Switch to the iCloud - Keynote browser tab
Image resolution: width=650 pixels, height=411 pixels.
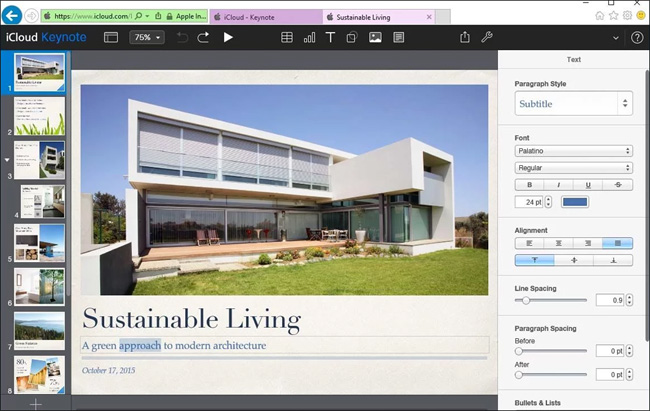(266, 17)
